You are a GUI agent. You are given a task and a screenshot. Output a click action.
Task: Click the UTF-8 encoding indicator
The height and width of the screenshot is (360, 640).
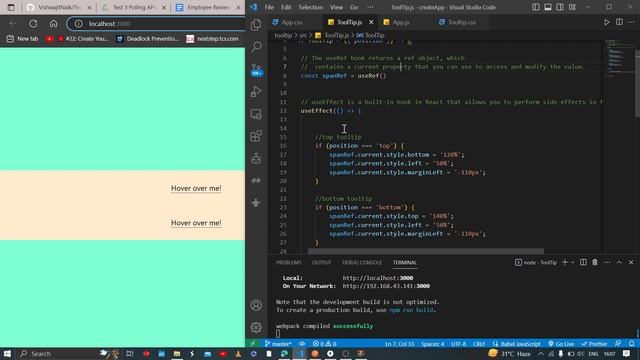pyautogui.click(x=458, y=344)
